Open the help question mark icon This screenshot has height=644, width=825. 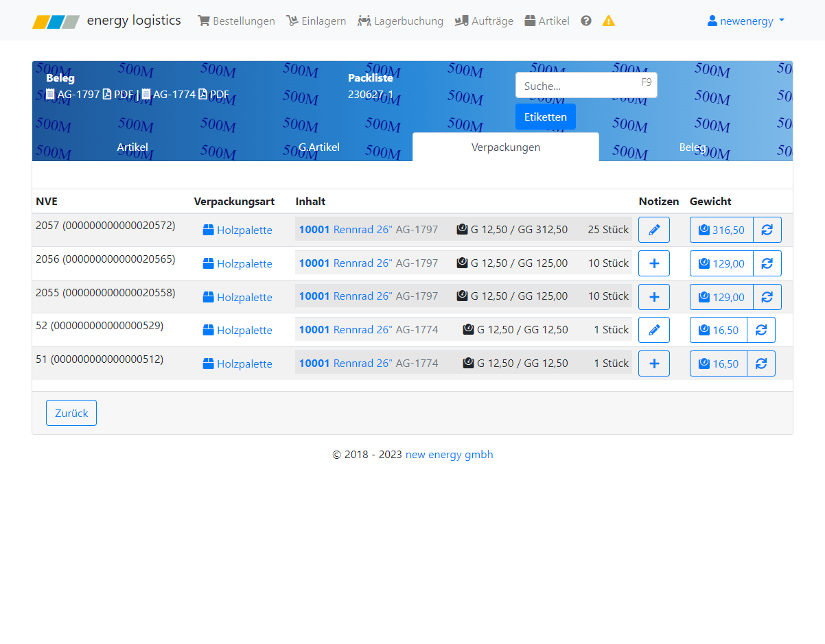pos(586,21)
